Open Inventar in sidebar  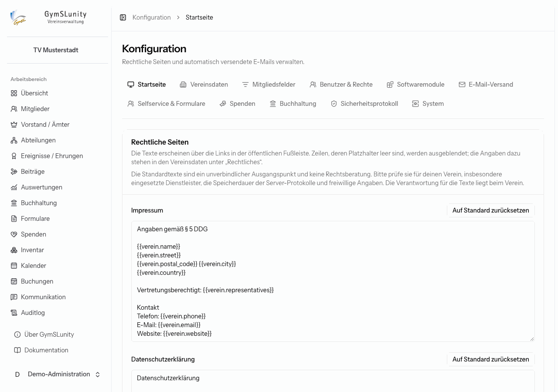58,250
